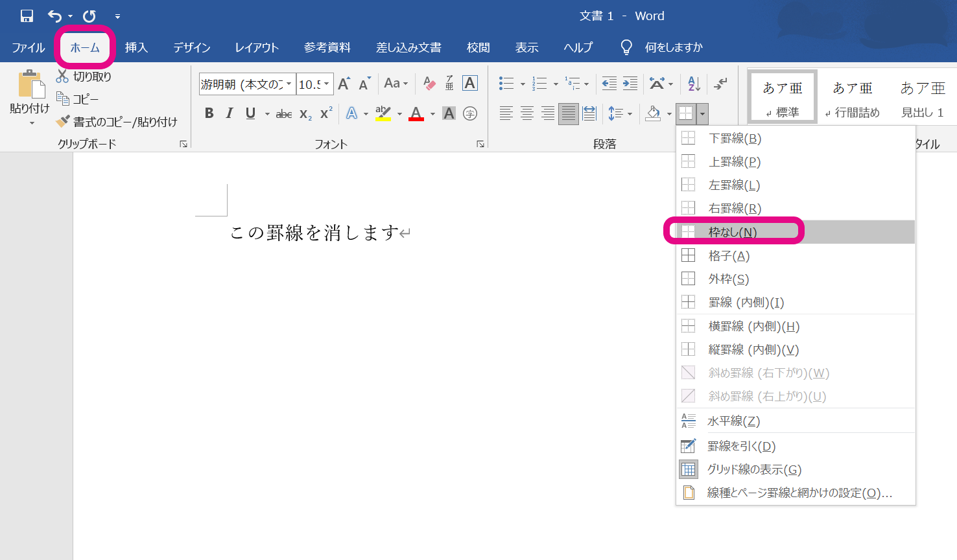Image resolution: width=957 pixels, height=560 pixels.
Task: Clear all formatting with the eraser icon
Action: pyautogui.click(x=429, y=84)
